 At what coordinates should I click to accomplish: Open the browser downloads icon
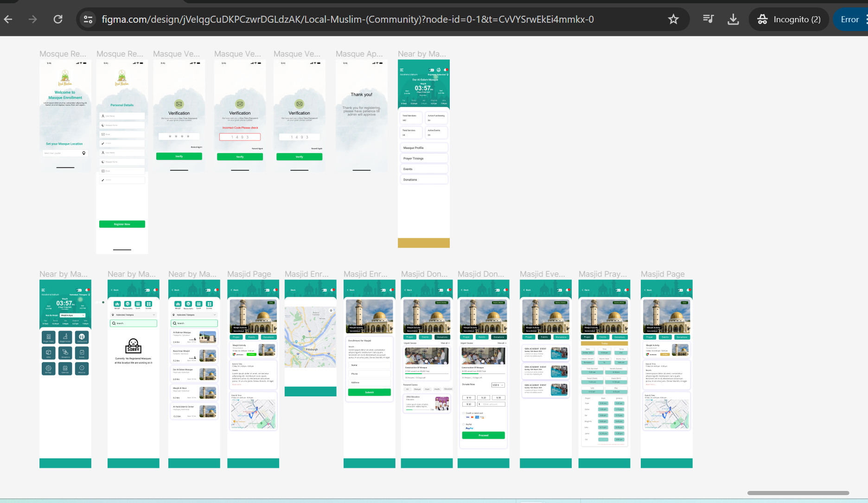733,19
